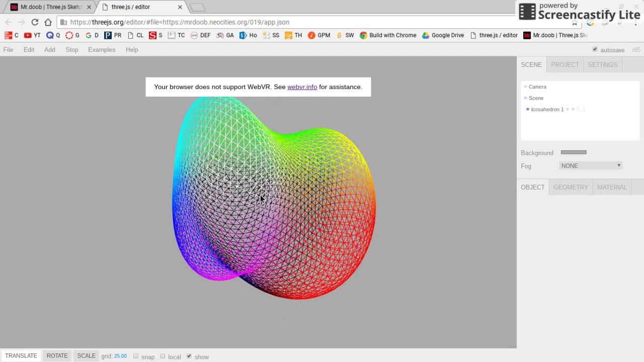The width and height of the screenshot is (644, 362).
Task: Open the 'GA' gamepad bookmark
Action: coord(225,35)
